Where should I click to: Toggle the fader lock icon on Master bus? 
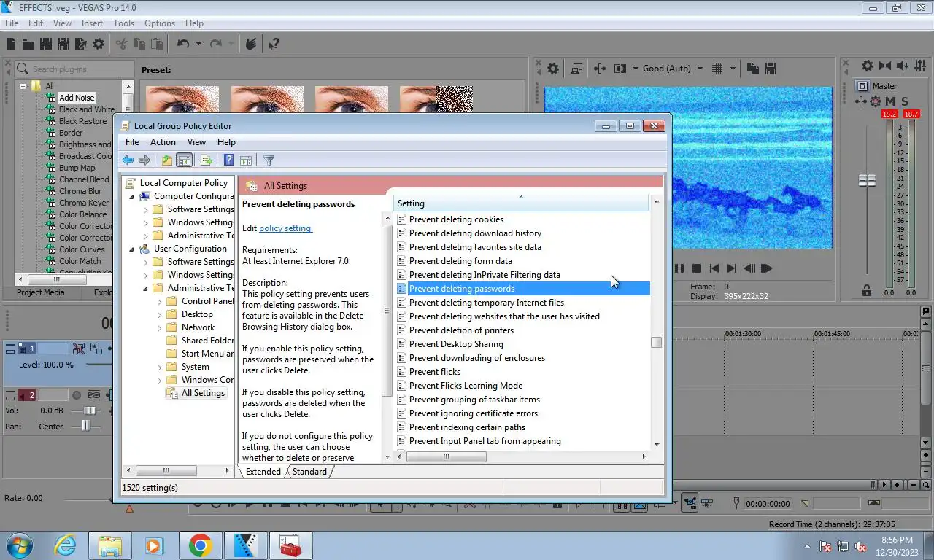tap(867, 289)
